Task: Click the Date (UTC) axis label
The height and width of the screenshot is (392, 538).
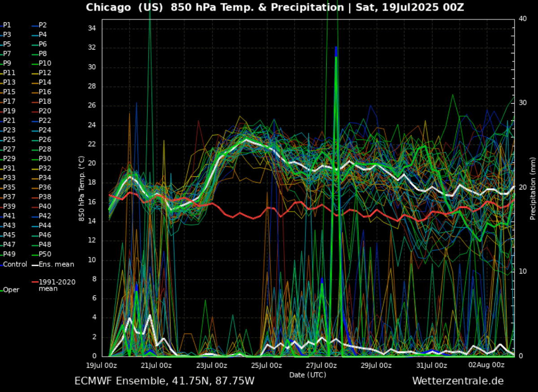Action: pyautogui.click(x=308, y=375)
